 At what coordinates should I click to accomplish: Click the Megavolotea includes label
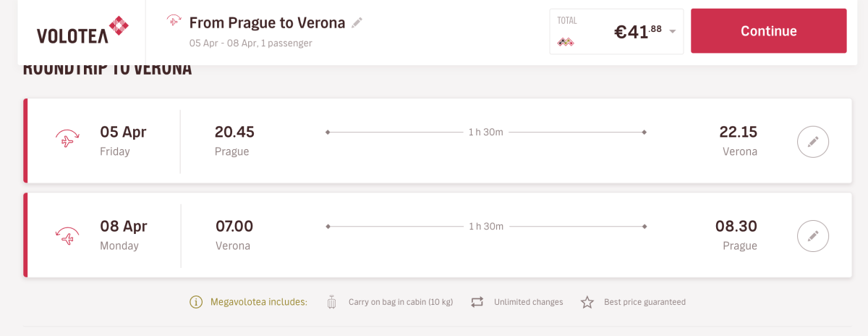258,302
